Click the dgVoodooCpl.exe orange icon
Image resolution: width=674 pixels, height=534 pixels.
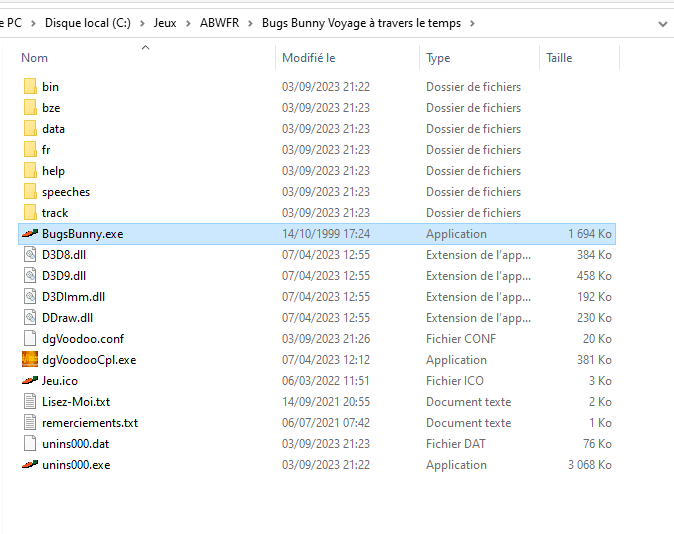click(x=30, y=359)
